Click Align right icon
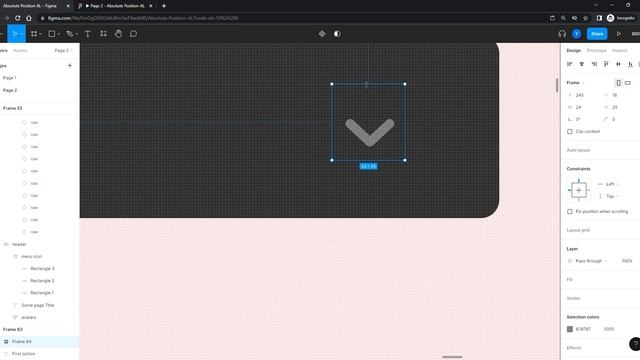This screenshot has width=640, height=360. [594, 64]
